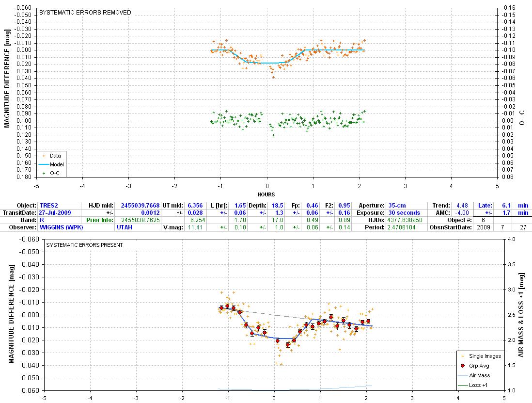The image size is (532, 403).
Task: Click the 'Data' legend entry in upper chart
Action: (x=51, y=156)
